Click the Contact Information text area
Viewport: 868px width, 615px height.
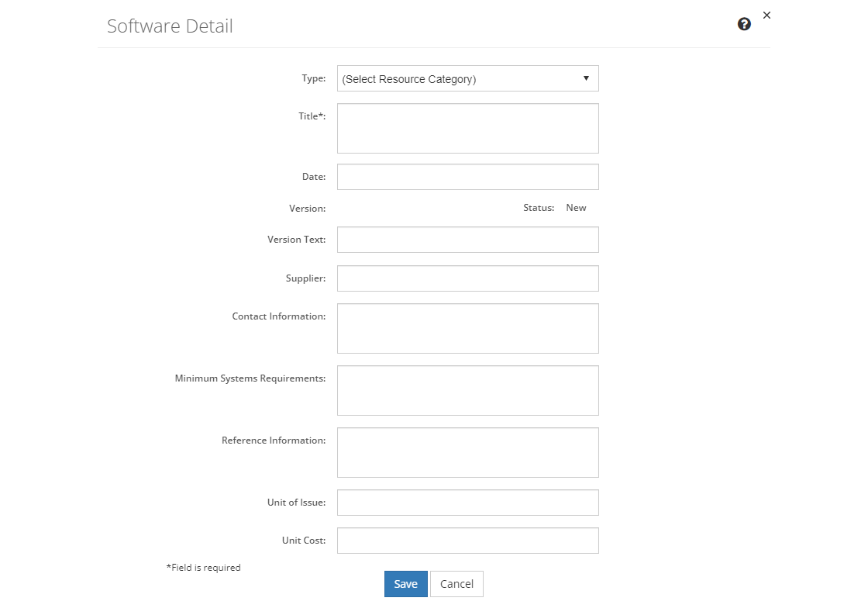(468, 329)
